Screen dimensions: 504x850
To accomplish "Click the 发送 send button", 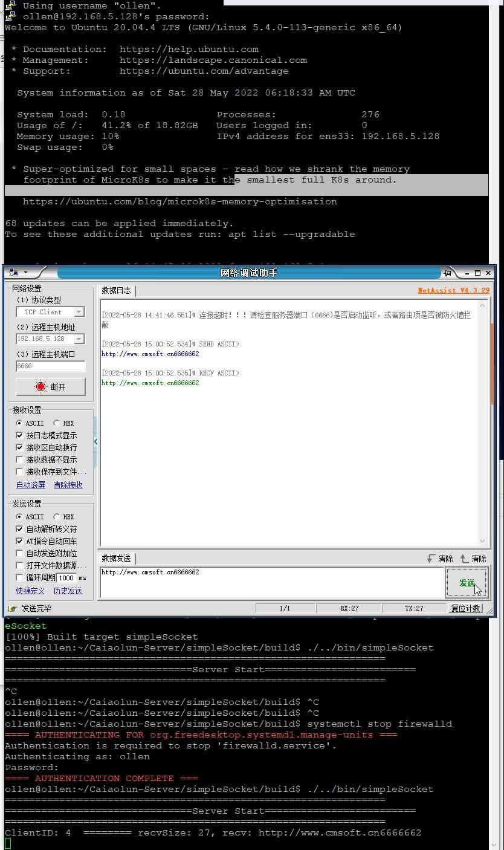I will pos(467,583).
